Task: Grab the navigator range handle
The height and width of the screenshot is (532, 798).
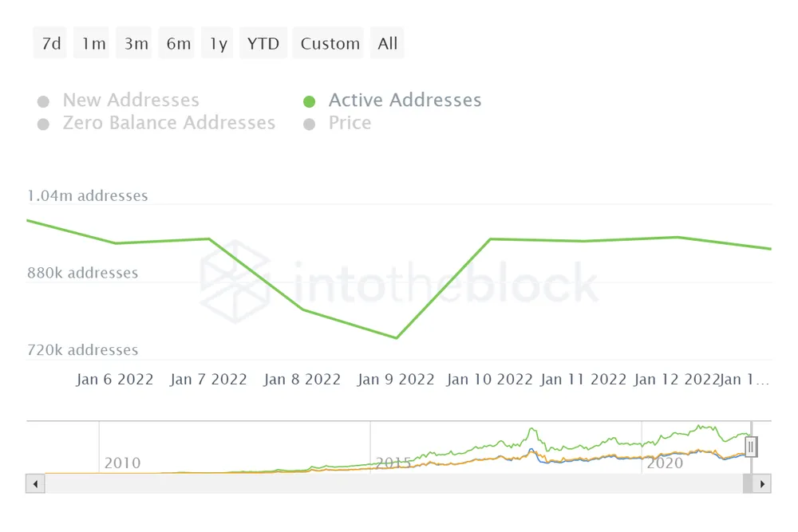Action: (x=750, y=447)
